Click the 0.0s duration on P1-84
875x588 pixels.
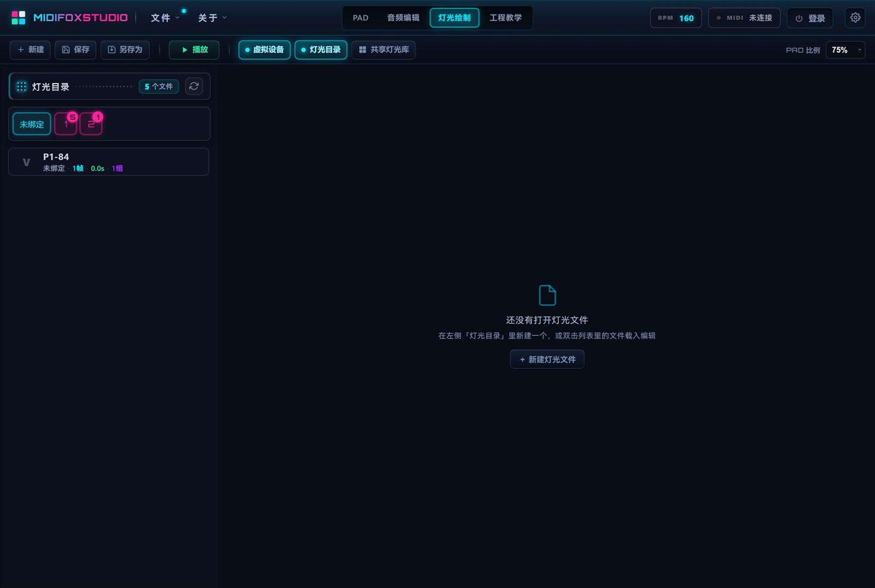click(x=97, y=168)
